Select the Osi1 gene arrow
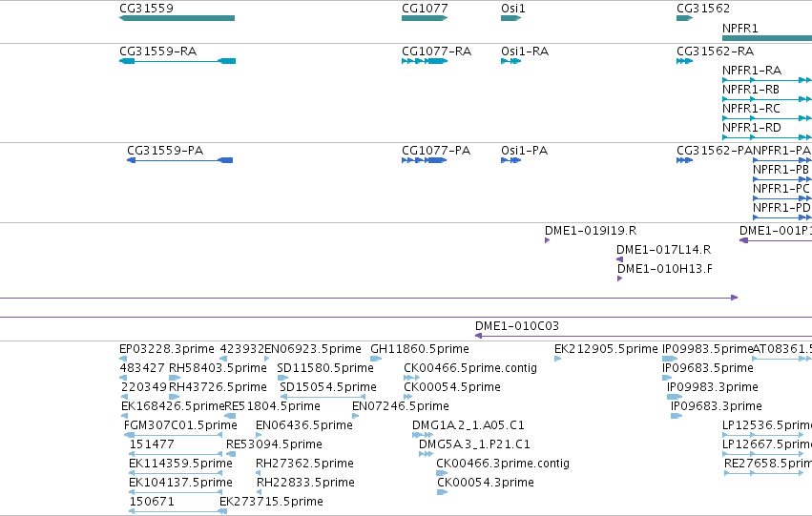The image size is (812, 516). pyautogui.click(x=511, y=18)
